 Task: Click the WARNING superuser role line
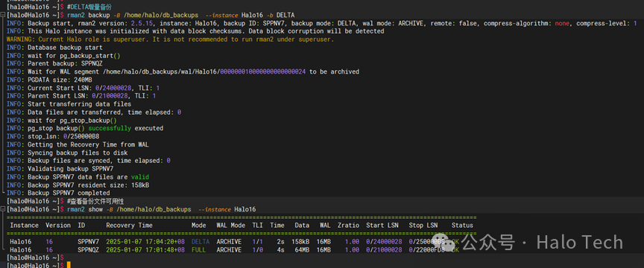click(170, 39)
